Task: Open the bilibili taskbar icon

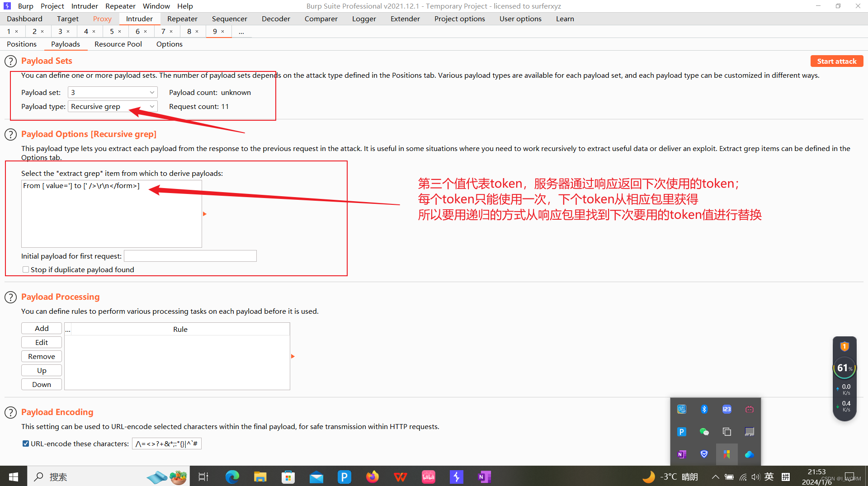Action: [x=428, y=477]
